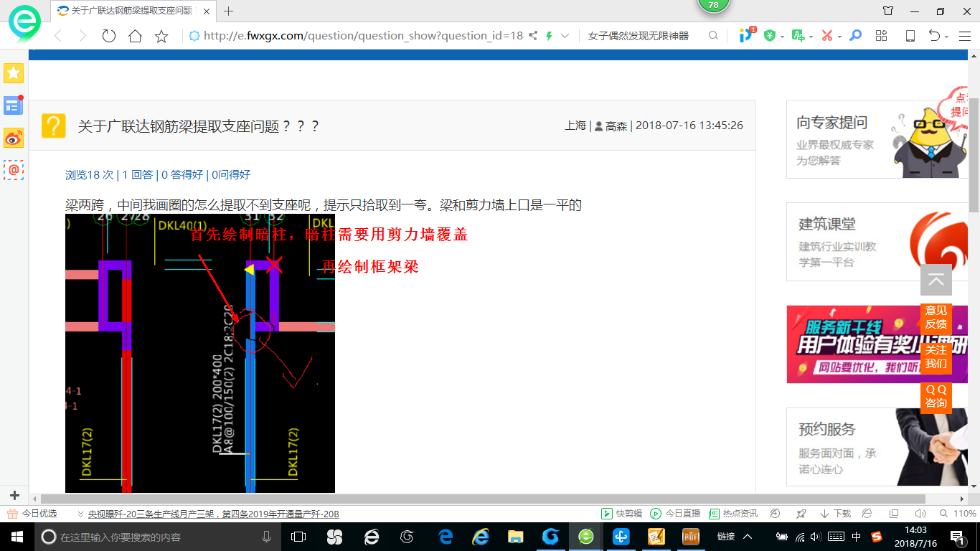Open the mail @ icon in the sidebar

[x=14, y=170]
